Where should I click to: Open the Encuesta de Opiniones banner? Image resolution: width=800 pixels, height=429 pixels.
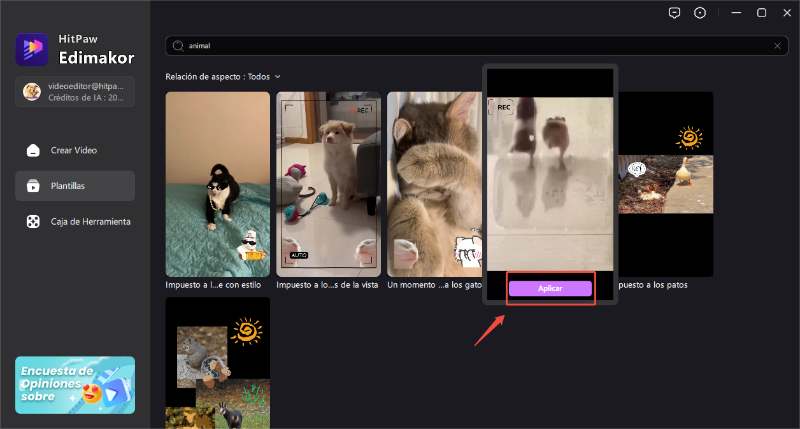(x=75, y=385)
